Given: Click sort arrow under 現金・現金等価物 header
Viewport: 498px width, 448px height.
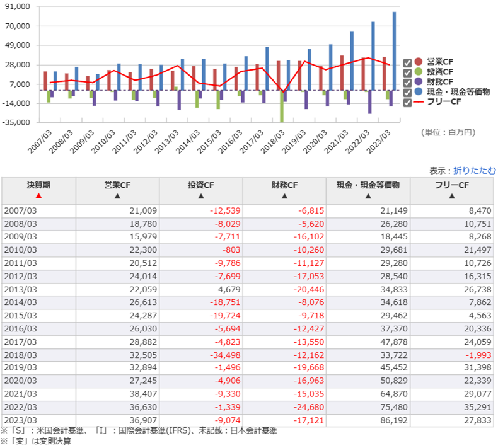Looking at the screenshot, I should click(368, 196).
